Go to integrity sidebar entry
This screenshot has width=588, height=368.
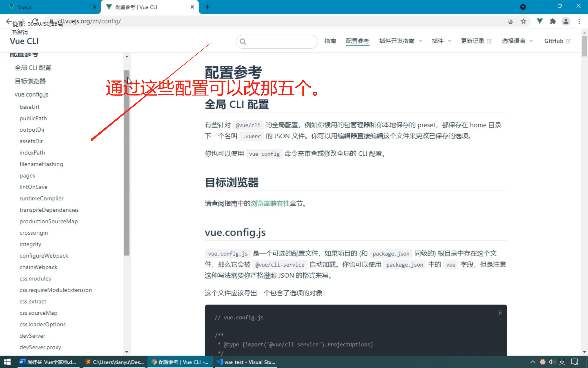coord(31,244)
